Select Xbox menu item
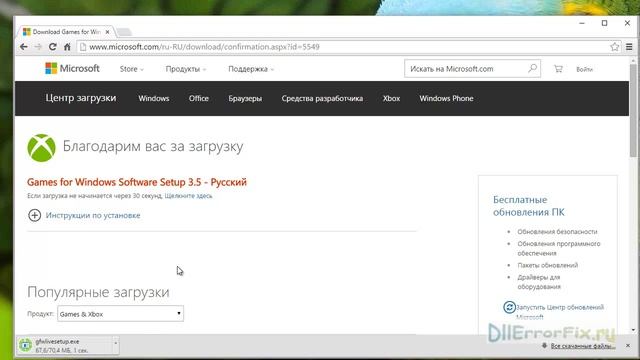This screenshot has height=360, width=640. [391, 98]
